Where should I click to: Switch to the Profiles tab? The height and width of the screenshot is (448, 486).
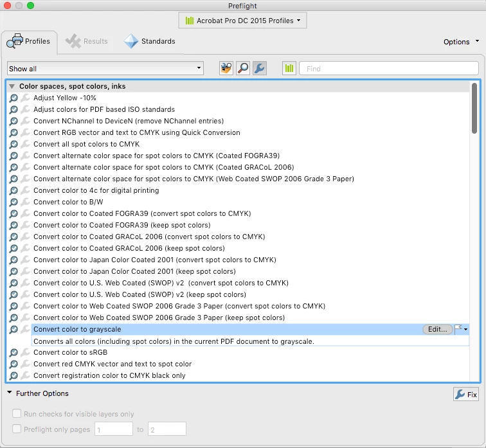click(x=29, y=42)
